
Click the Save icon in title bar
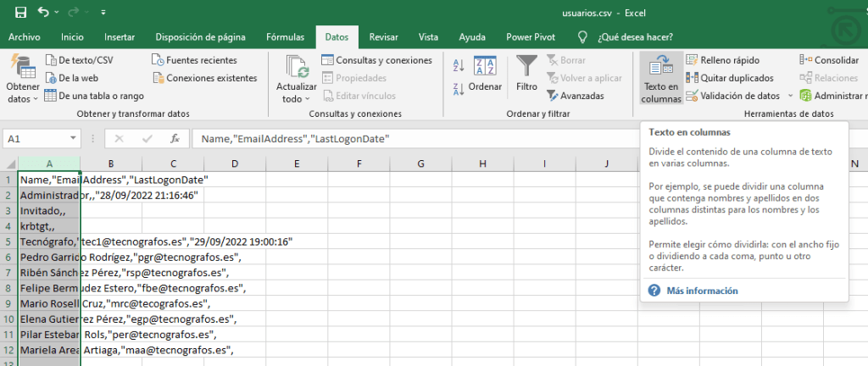(x=20, y=13)
